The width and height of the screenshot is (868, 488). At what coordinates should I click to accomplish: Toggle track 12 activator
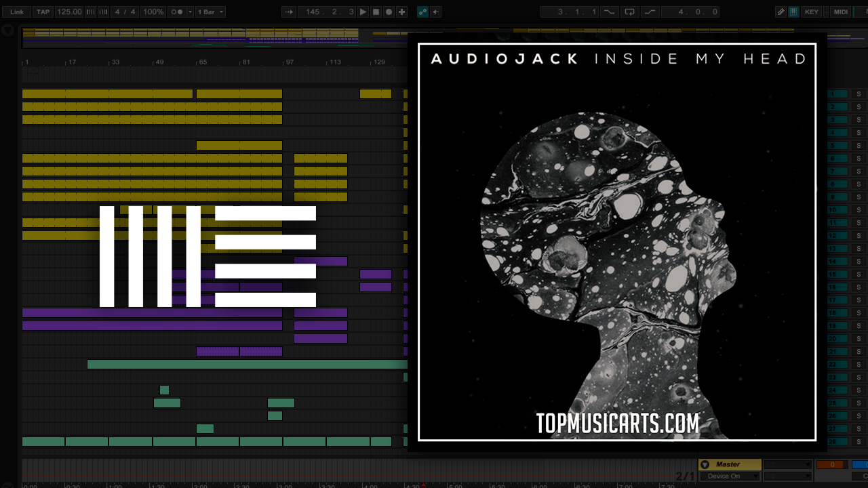point(838,236)
